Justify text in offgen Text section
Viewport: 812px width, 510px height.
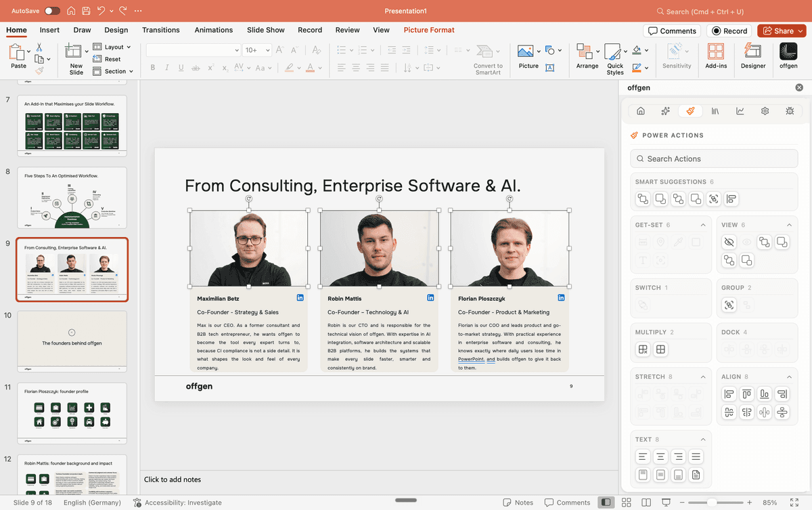pos(696,456)
